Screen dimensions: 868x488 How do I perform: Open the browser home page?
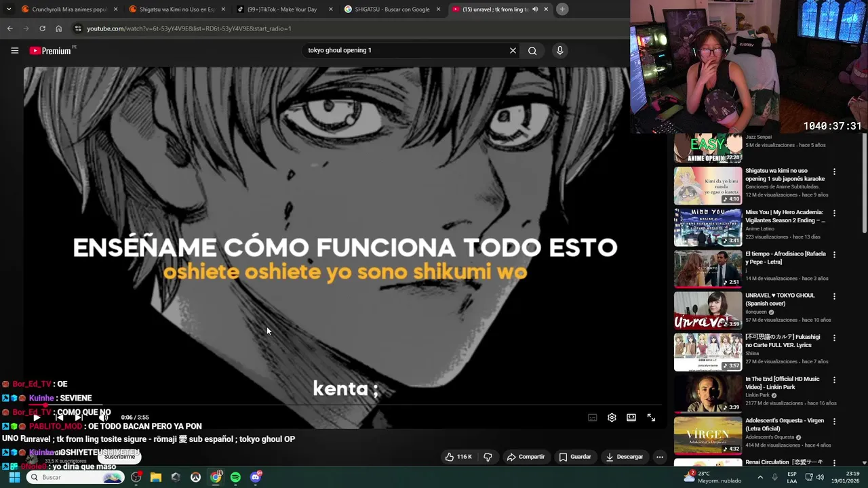(x=58, y=28)
